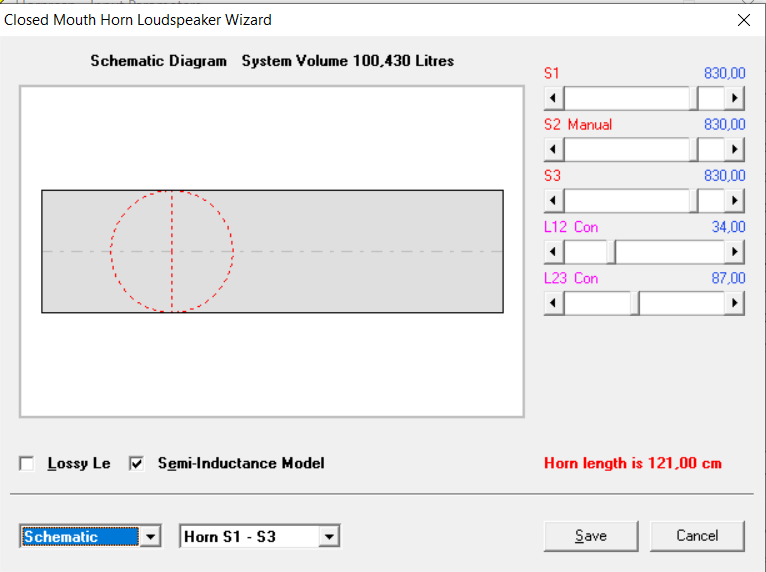This screenshot has height=572, width=766.
Task: Expand the Horn S1 - S3 dropdown
Action: click(x=329, y=536)
